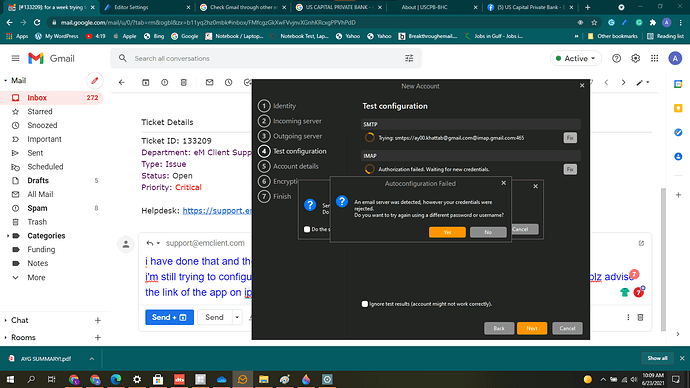Expand the Send options dropdown arrow
Image resolution: width=690 pixels, height=388 pixels.
(237, 317)
